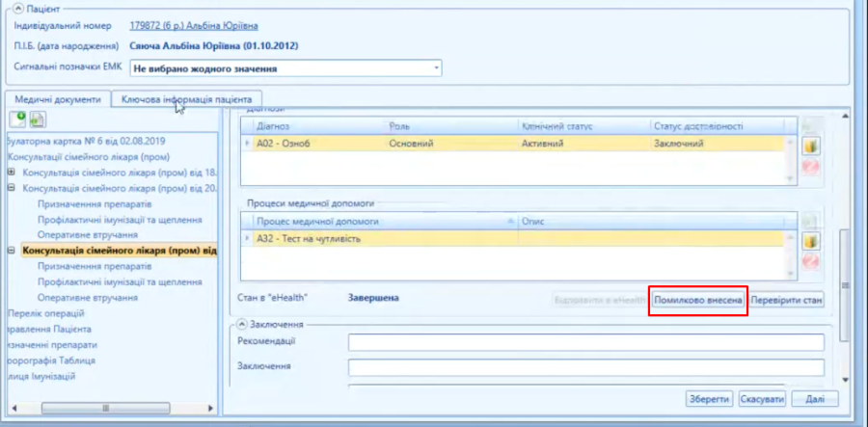Click the red delete icon beside the processes table
Screen dimensions: 868x427
click(811, 261)
